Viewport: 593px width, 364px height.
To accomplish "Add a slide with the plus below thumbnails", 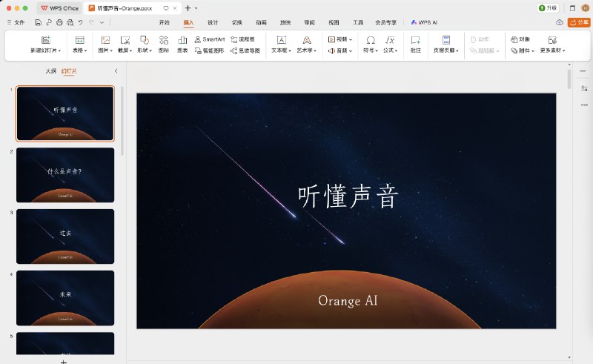I will [x=64, y=362].
